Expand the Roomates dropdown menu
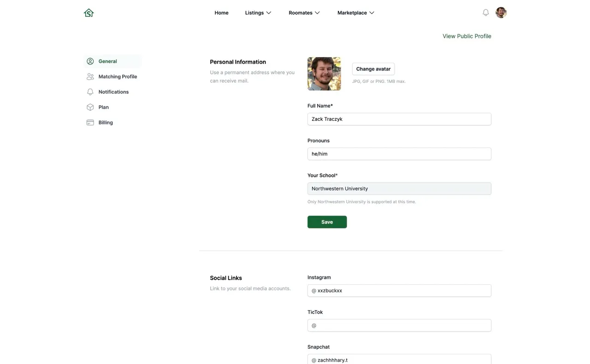 point(304,13)
